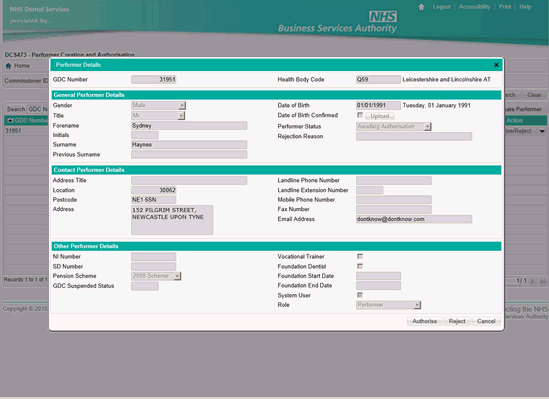Click the last page arrow in pager

(542, 281)
